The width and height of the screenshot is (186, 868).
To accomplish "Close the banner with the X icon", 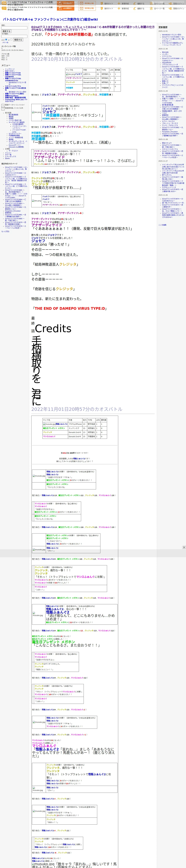I will (x=184, y=548).
